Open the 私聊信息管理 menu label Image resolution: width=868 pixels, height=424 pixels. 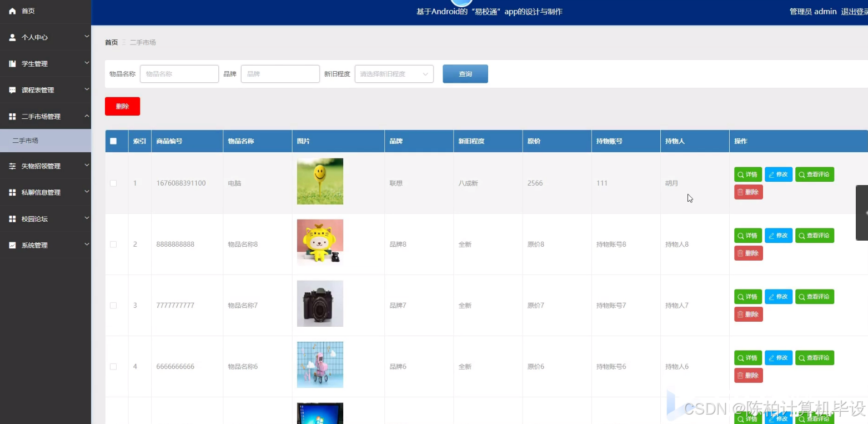(41, 192)
